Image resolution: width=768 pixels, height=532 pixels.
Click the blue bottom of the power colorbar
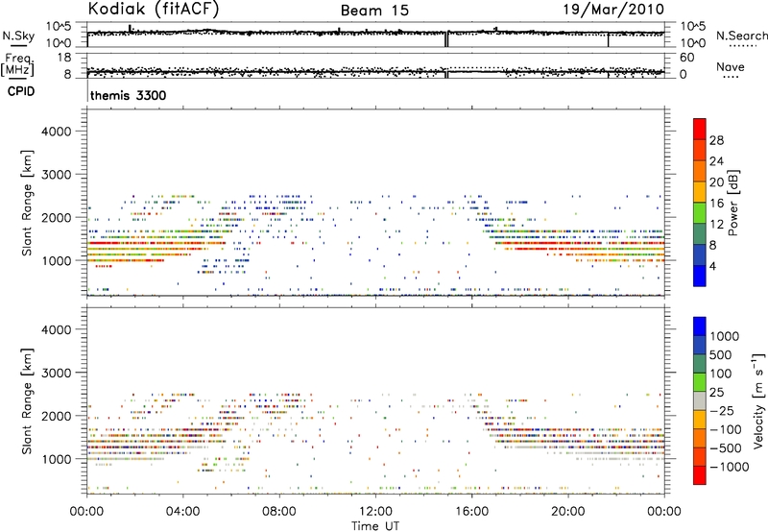pyautogui.click(x=700, y=276)
